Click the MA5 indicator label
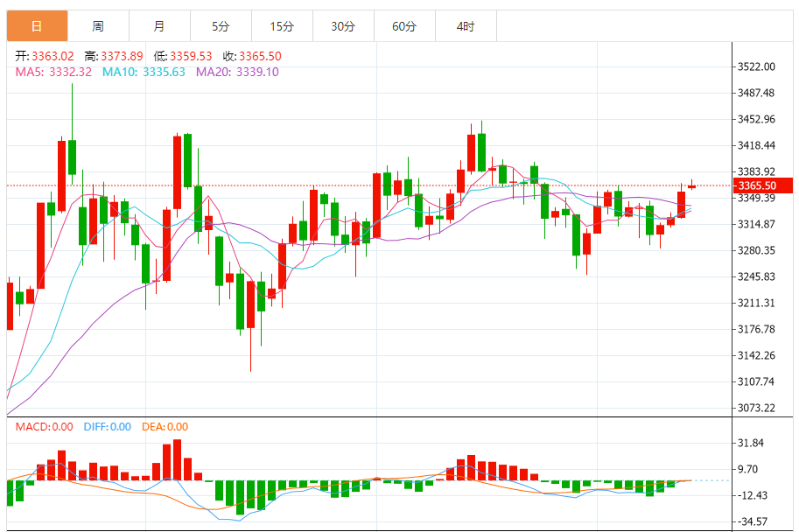The image size is (799, 532). click(x=53, y=72)
